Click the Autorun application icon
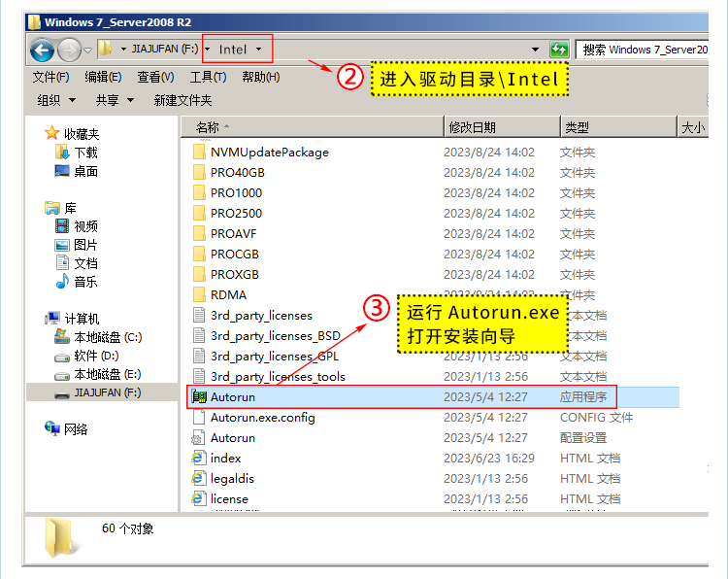Viewport: 728px width, 579px height. tap(199, 396)
